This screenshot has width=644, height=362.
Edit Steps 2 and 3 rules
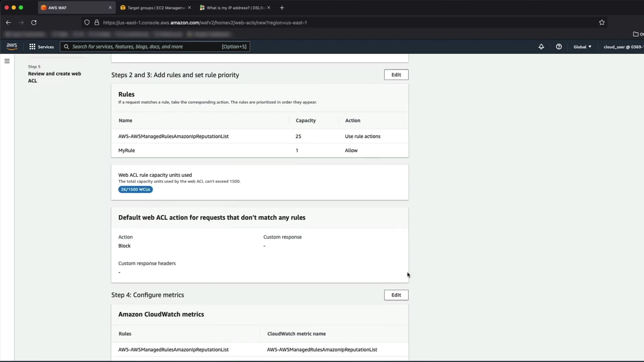pos(396,75)
